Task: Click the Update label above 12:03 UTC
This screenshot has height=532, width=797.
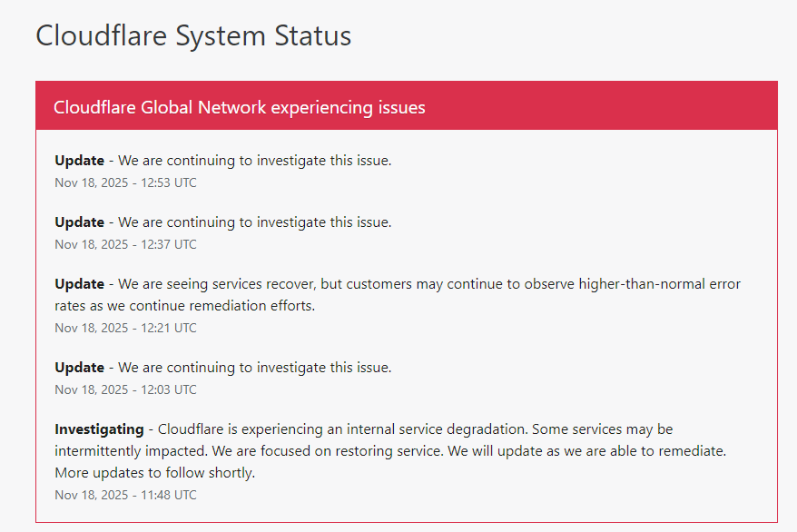Action: pyautogui.click(x=79, y=367)
